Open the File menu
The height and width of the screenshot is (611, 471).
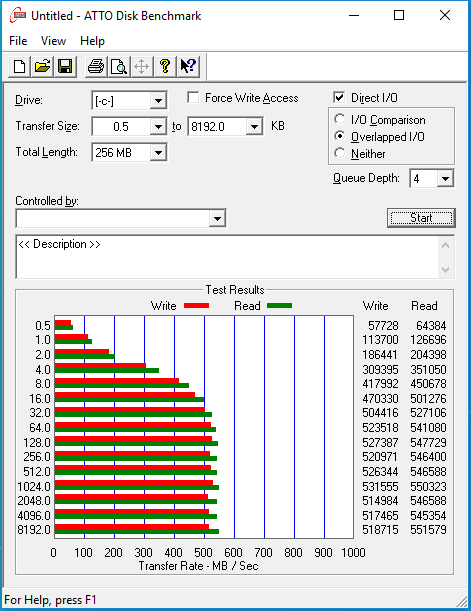(x=18, y=41)
